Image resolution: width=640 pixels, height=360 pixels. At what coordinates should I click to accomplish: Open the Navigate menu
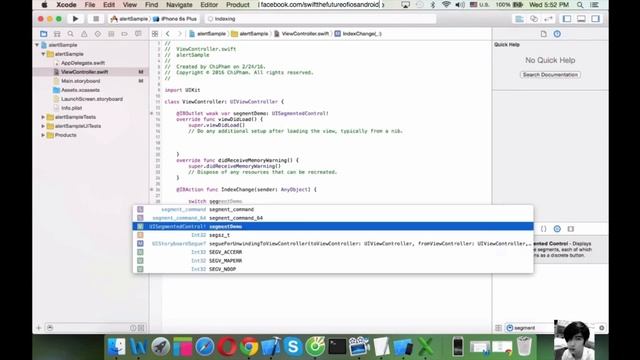pyautogui.click(x=179, y=5)
